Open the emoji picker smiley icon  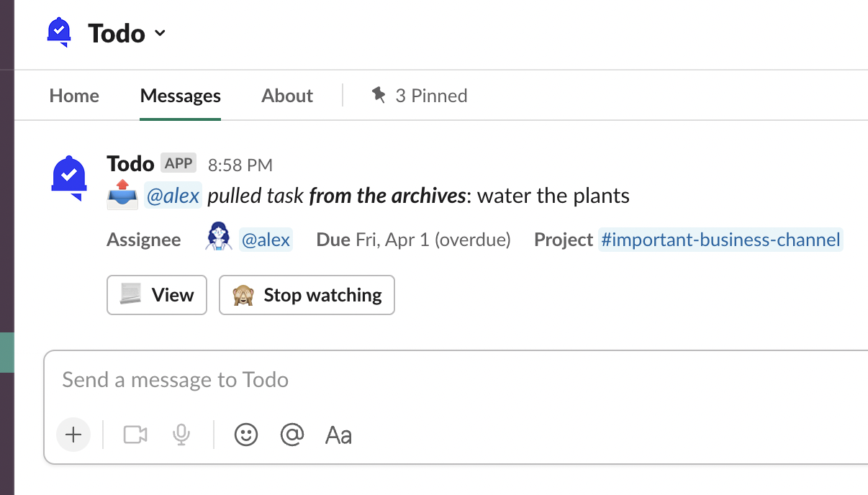246,435
